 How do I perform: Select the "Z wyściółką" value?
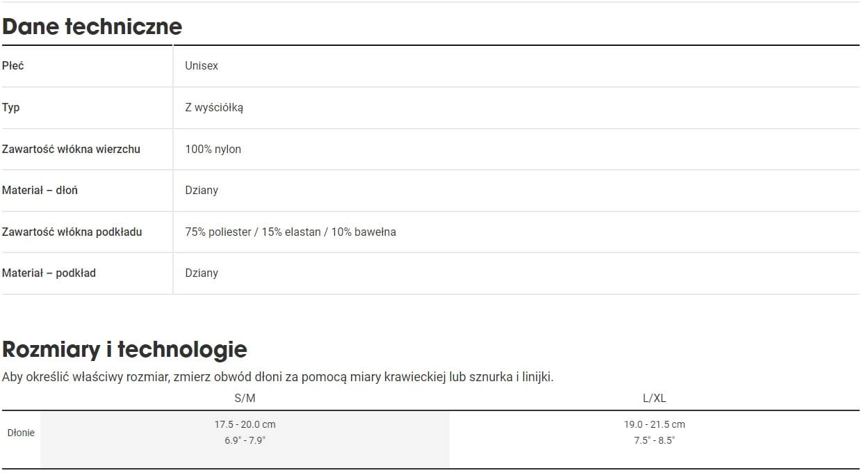214,107
